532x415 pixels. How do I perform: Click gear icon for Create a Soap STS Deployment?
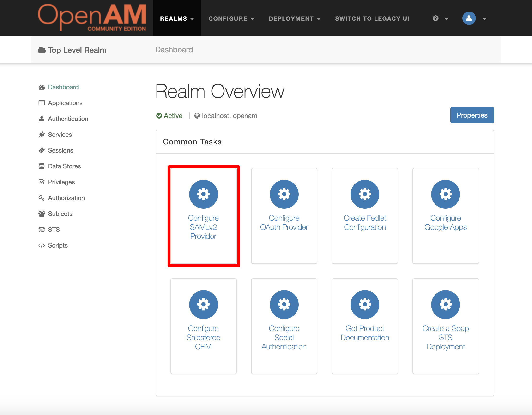(x=446, y=304)
